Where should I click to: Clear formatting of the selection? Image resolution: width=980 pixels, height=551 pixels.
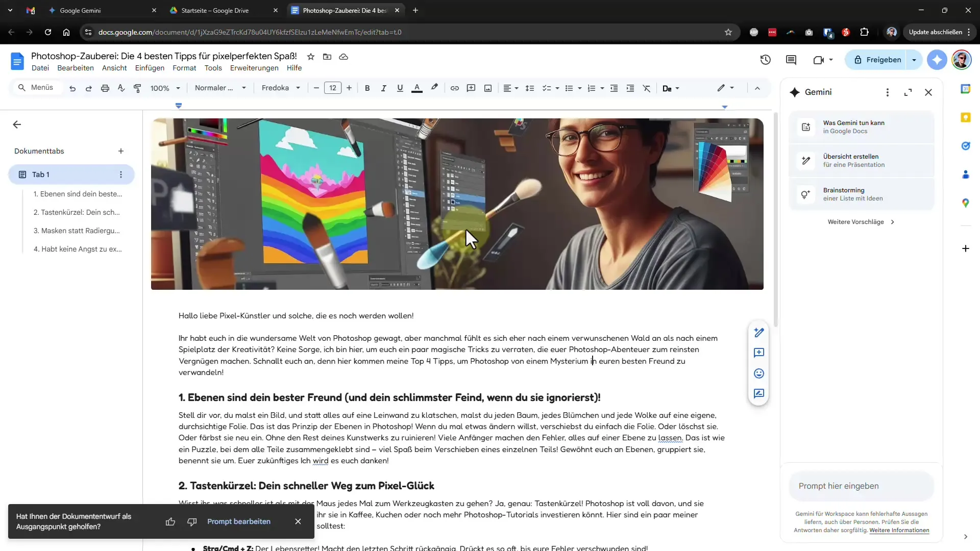(647, 88)
